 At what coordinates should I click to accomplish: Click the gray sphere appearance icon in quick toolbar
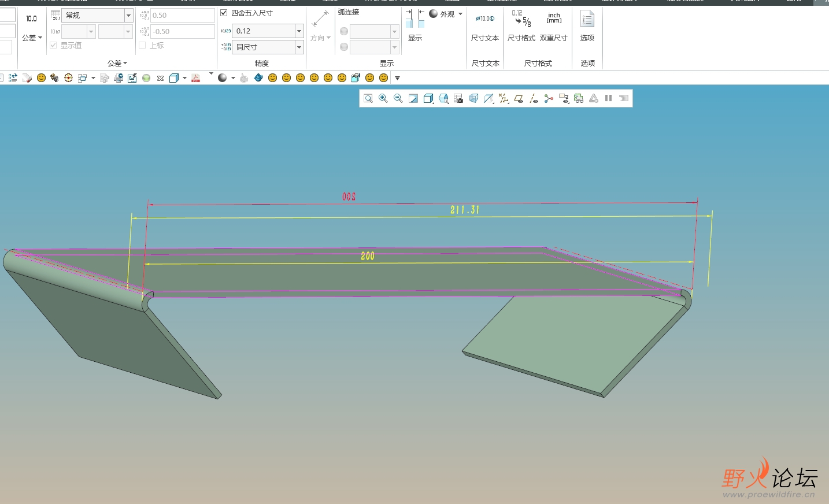point(222,78)
